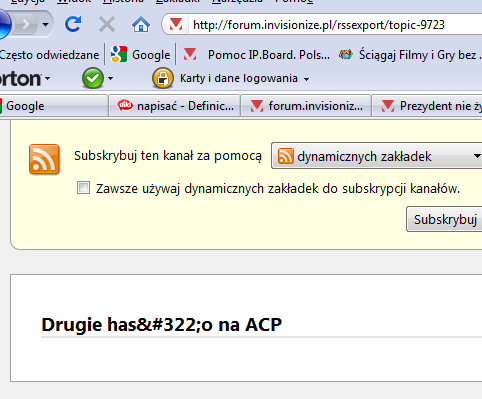Click the large orange RSS feed icon
The image size is (482, 399).
[44, 159]
